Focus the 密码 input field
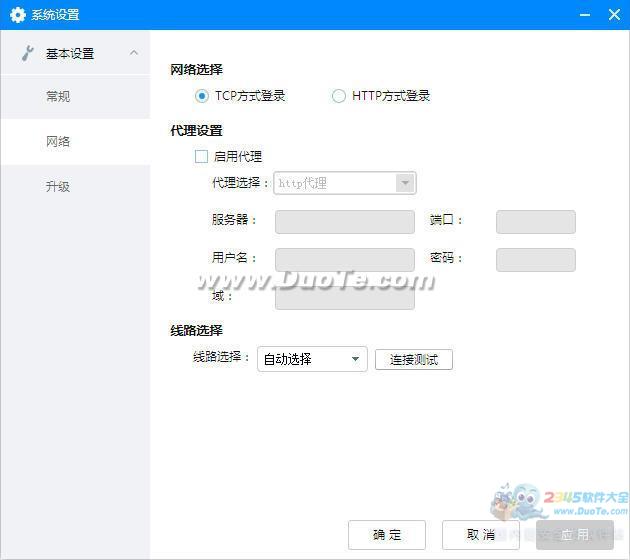Image resolution: width=630 pixels, height=560 pixels. (536, 260)
